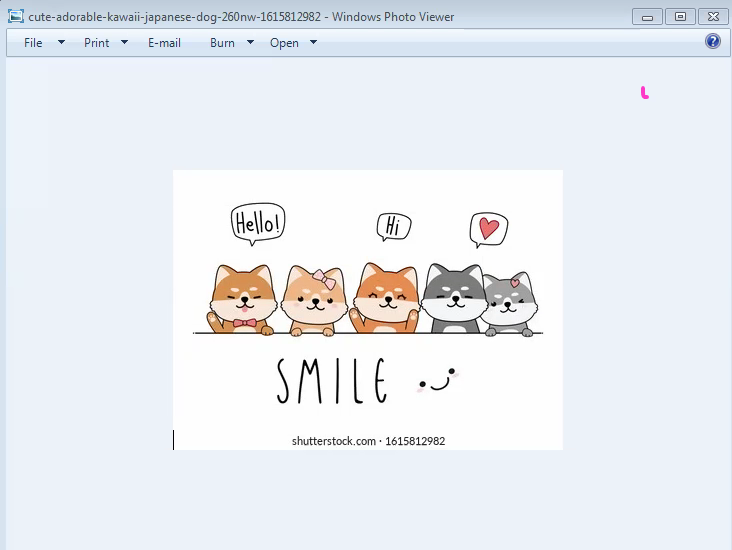
Task: Click the dog wearing red bow tie
Action: click(x=240, y=300)
